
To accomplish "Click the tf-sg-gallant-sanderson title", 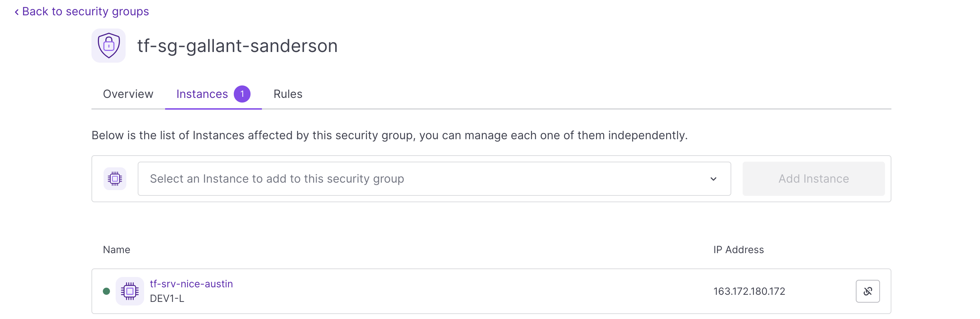I will click(237, 46).
